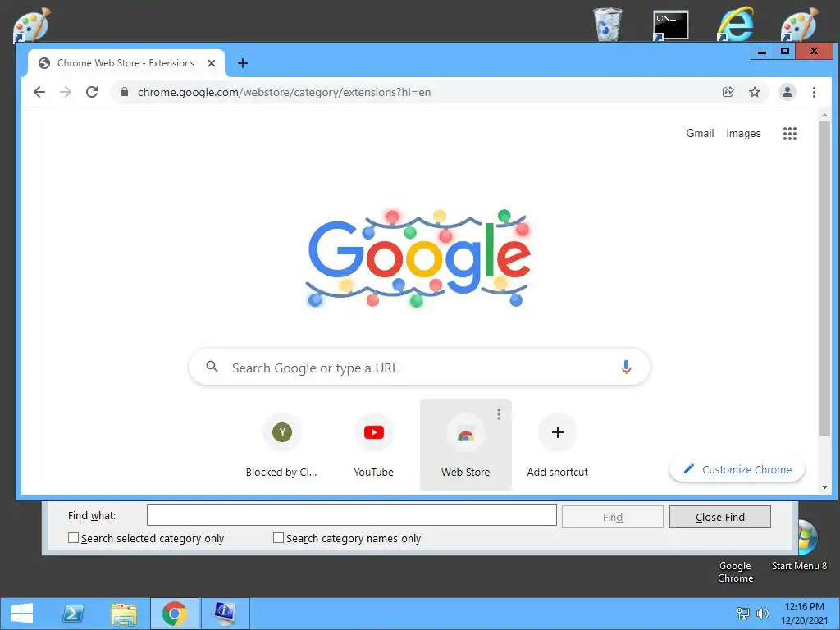Open File Explorer from the taskbar
Viewport: 840px width, 630px height.
tap(123, 614)
